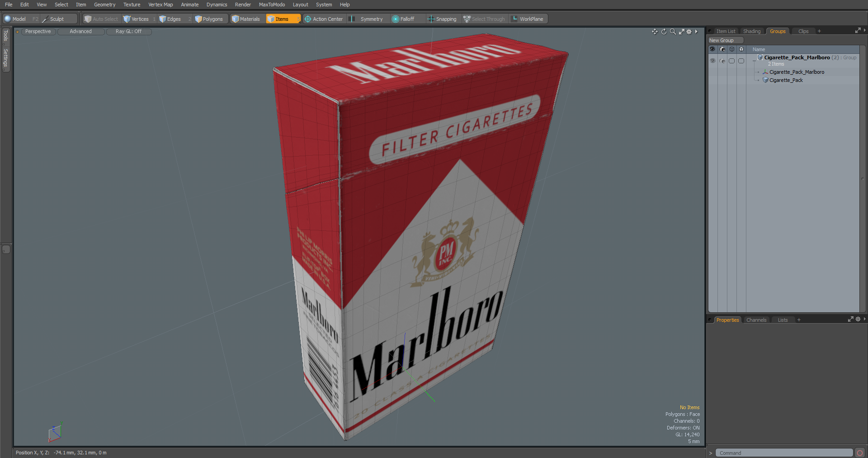Click the solid cube column header
The image size is (868, 458).
click(741, 49)
